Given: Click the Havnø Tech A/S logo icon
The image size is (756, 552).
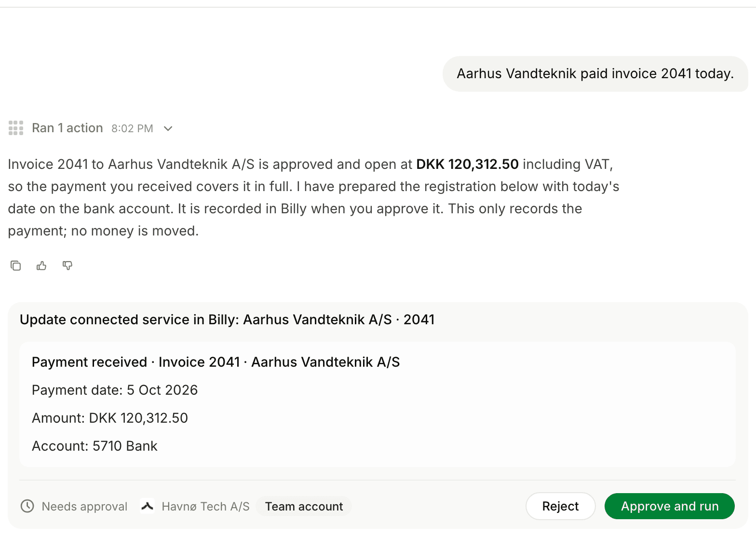Looking at the screenshot, I should tap(148, 506).
